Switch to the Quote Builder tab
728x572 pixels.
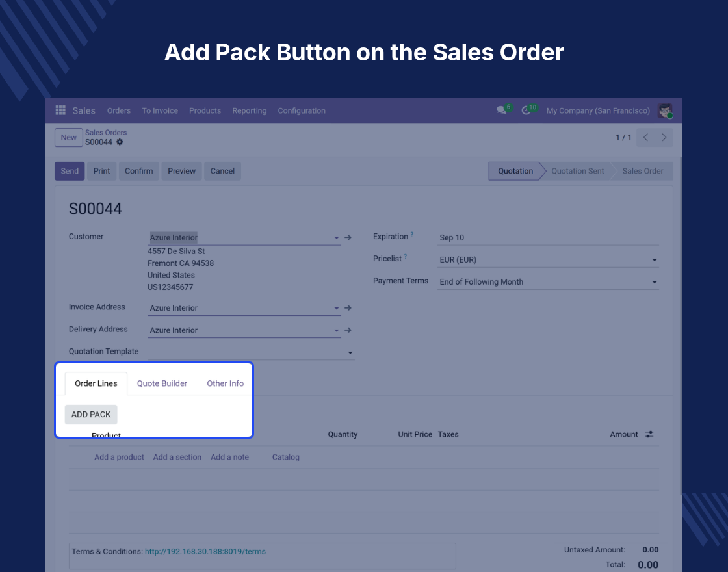(162, 383)
